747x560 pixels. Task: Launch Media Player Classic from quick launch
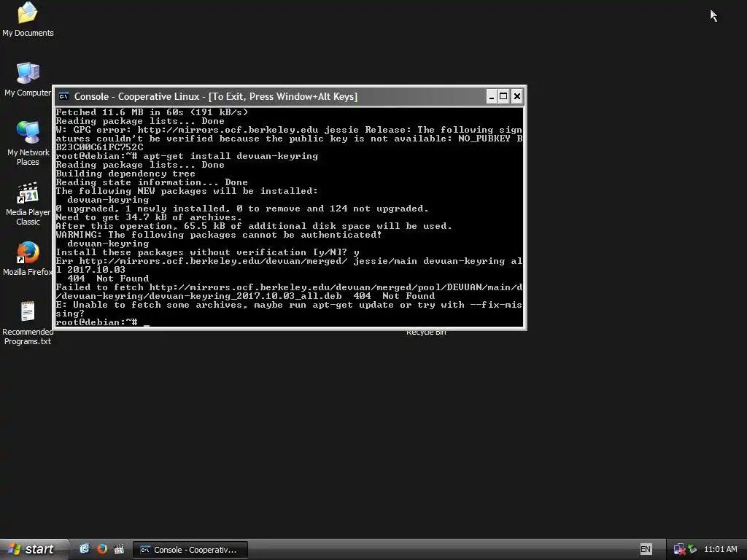119,549
